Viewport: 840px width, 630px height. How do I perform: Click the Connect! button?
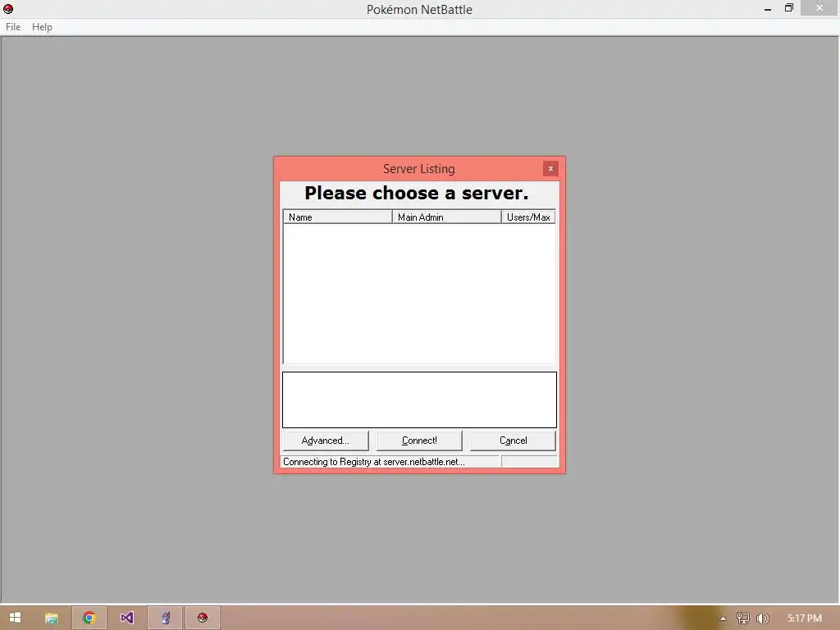click(x=419, y=441)
